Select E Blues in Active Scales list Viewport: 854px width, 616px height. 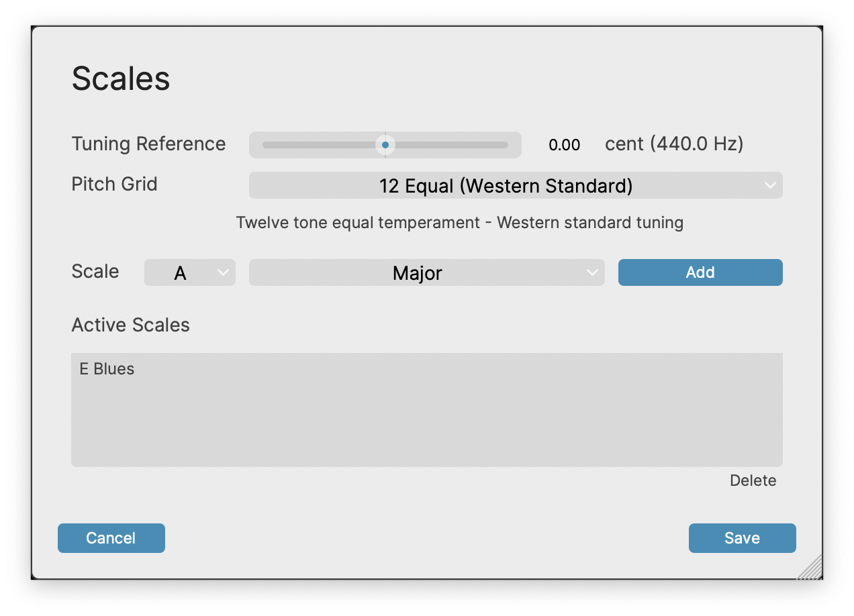coord(107,369)
